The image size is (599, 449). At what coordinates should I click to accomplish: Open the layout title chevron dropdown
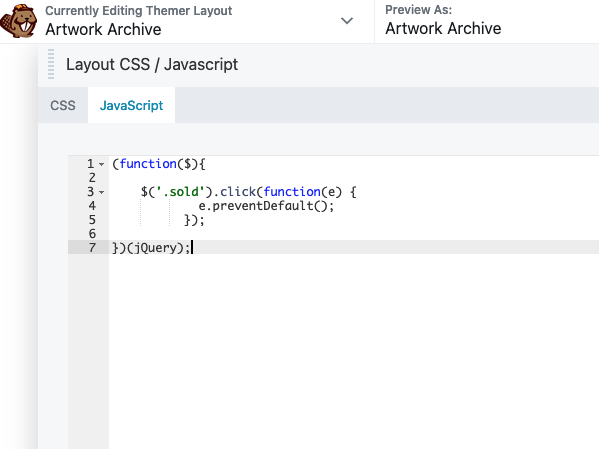346,21
